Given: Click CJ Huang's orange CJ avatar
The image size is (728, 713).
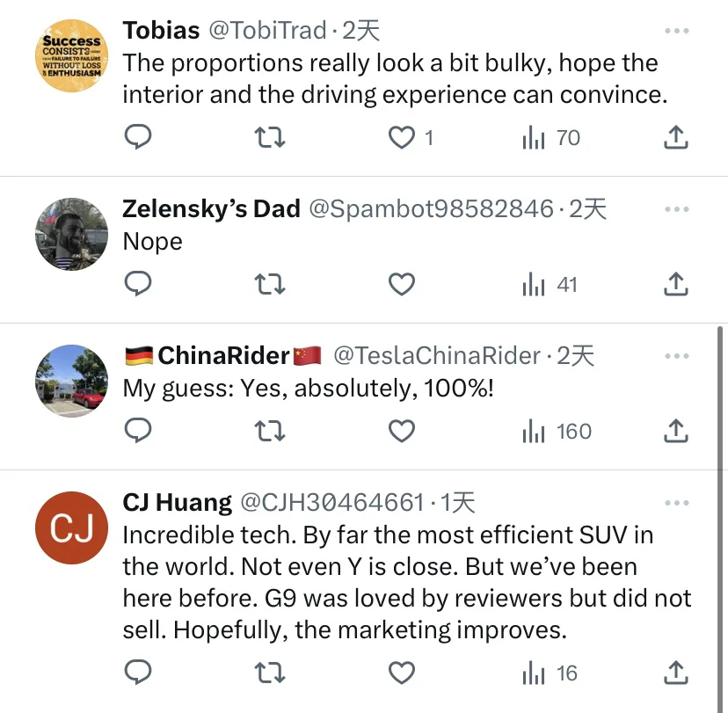Looking at the screenshot, I should [71, 527].
